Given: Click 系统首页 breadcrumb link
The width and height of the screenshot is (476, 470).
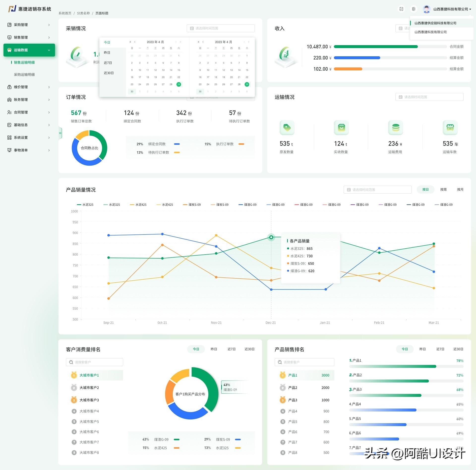Looking at the screenshot, I should tap(65, 13).
